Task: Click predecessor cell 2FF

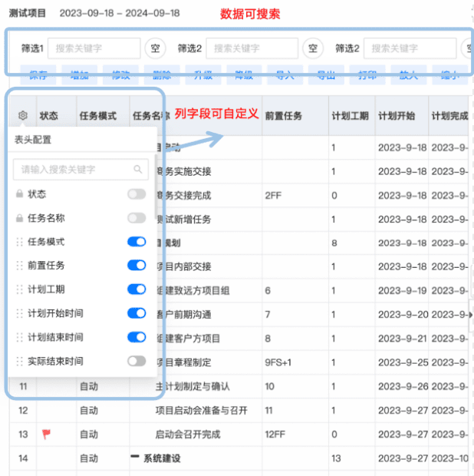Action: click(x=273, y=196)
